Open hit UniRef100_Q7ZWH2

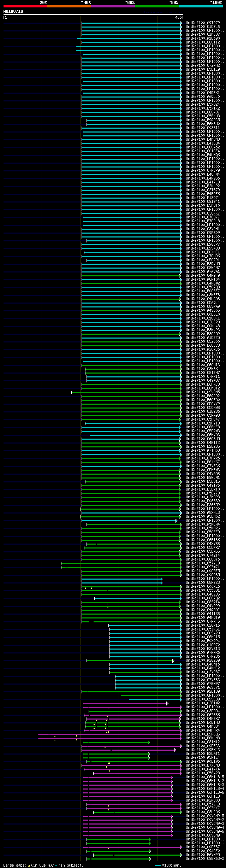click(203, 65)
